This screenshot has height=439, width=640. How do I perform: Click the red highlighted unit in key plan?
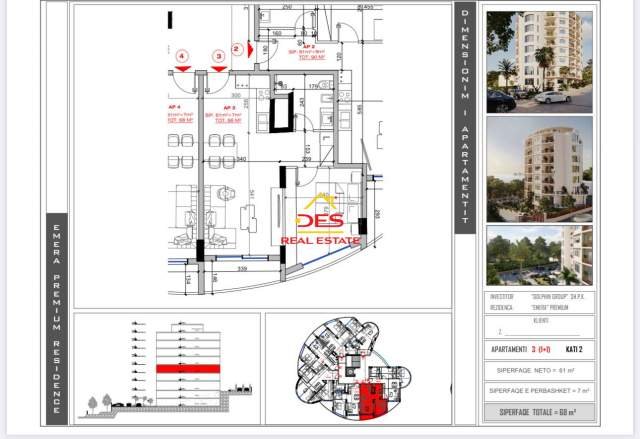(x=371, y=401)
